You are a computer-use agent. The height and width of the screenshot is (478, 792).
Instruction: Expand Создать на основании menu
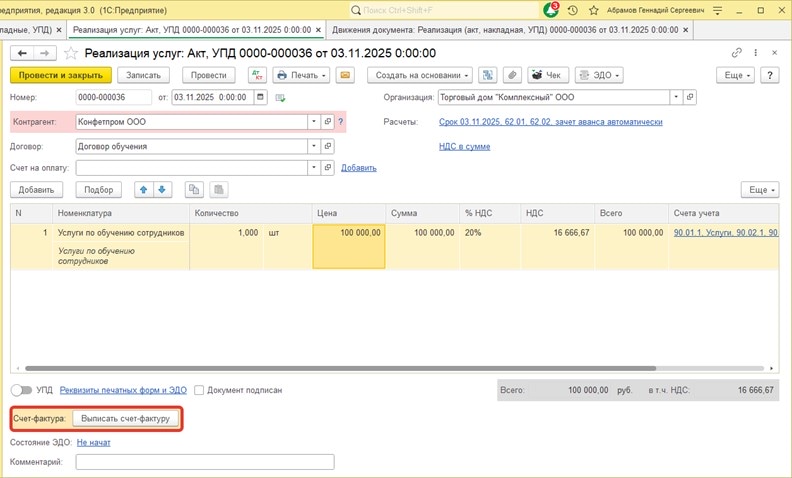tap(420, 75)
